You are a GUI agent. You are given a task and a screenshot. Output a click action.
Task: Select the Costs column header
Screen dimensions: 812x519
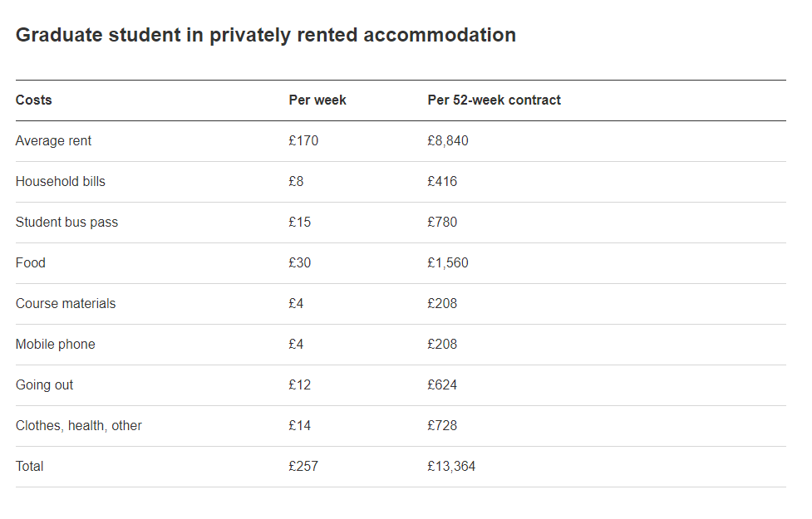(x=34, y=100)
